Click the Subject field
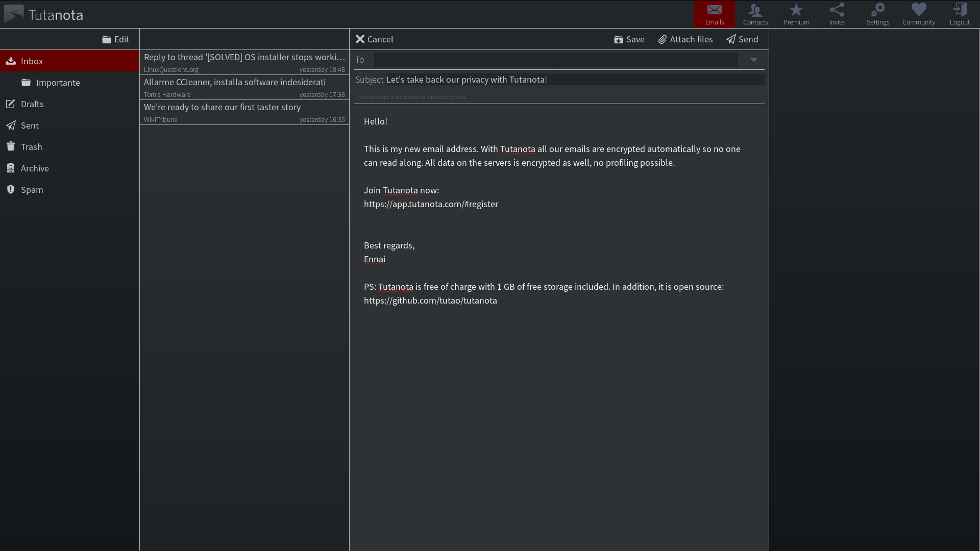The height and width of the screenshot is (551, 980). (575, 80)
